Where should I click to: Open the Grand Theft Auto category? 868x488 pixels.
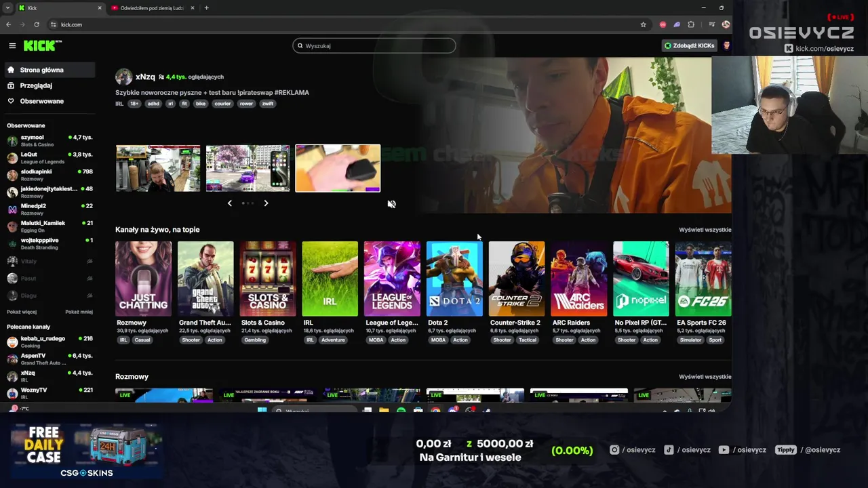[x=205, y=279]
